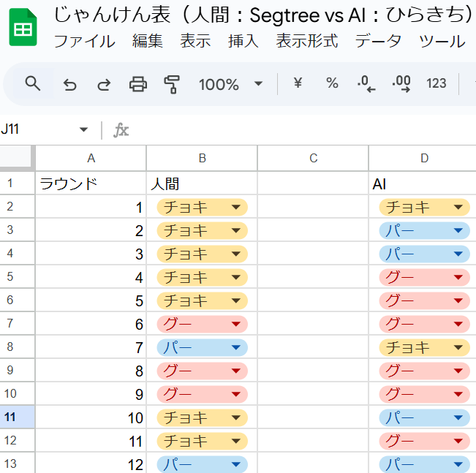Select column C header
The height and width of the screenshot is (473, 476).
pos(313,158)
